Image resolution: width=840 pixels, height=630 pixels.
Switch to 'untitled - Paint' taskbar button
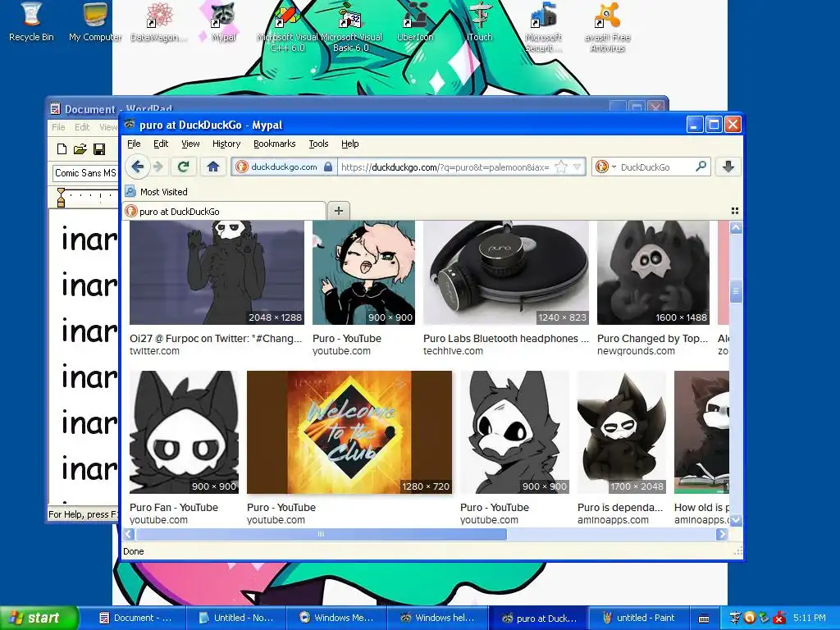click(x=638, y=618)
